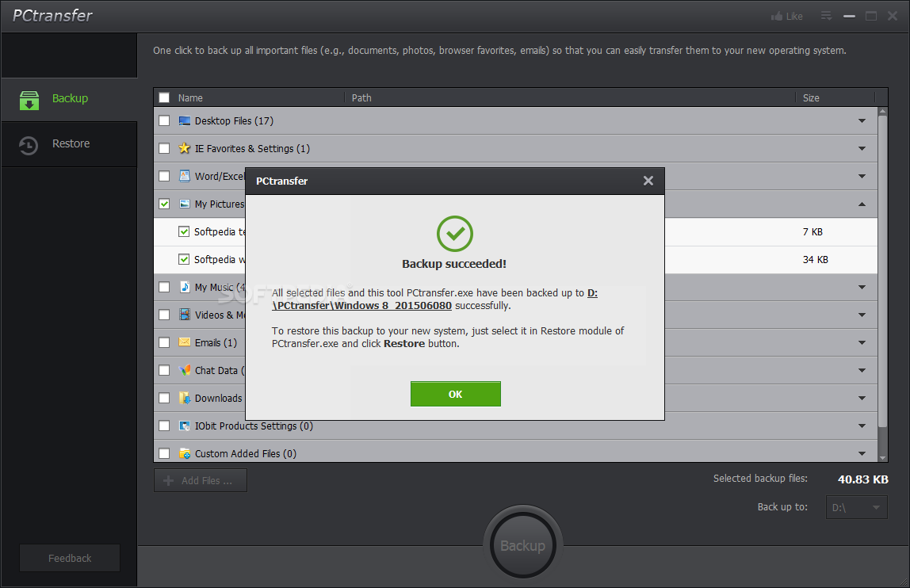Click the My Pictures image icon
Screen dimensions: 910x588
pyautogui.click(x=185, y=204)
